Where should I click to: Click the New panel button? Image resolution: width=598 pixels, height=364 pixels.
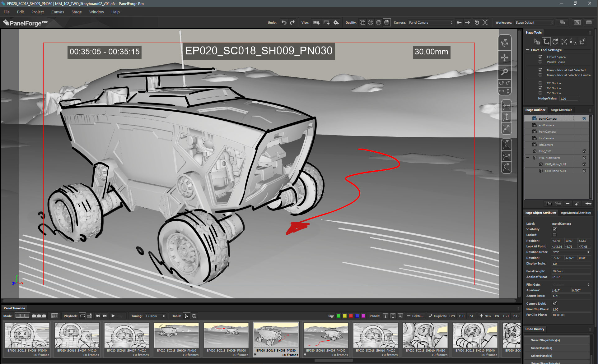coord(485,316)
